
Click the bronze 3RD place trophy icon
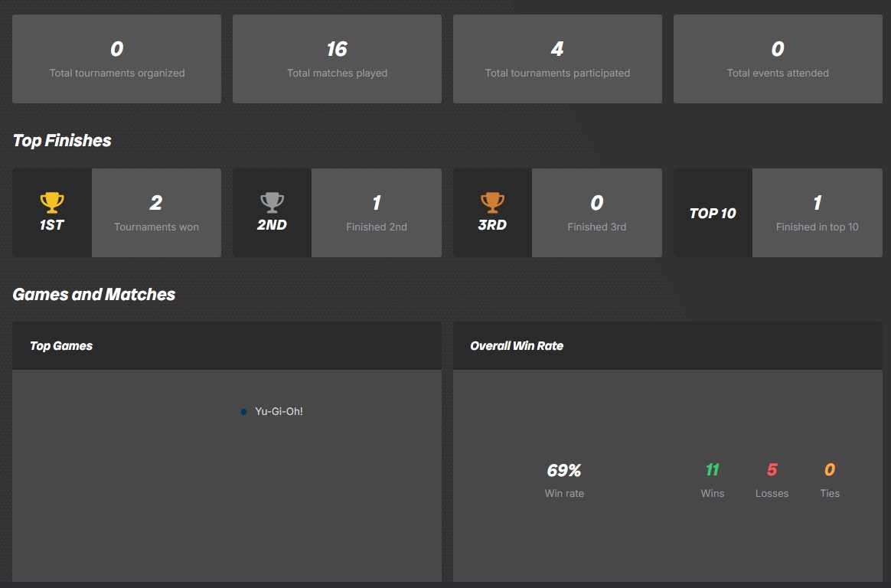(492, 202)
